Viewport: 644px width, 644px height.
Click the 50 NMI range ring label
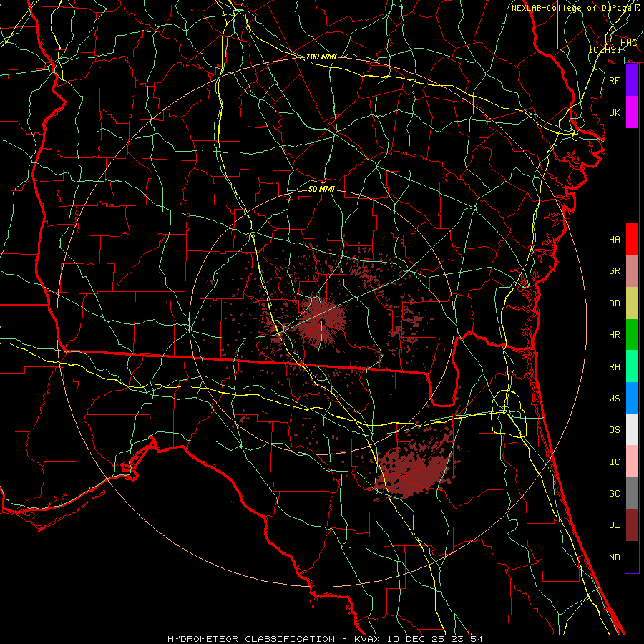click(321, 189)
